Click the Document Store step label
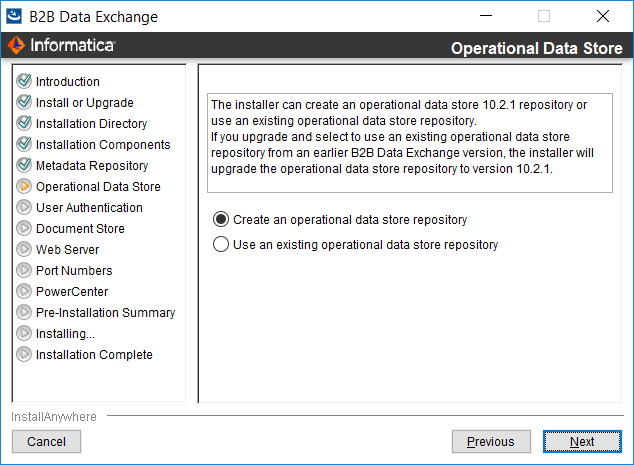634x465 pixels. point(80,228)
